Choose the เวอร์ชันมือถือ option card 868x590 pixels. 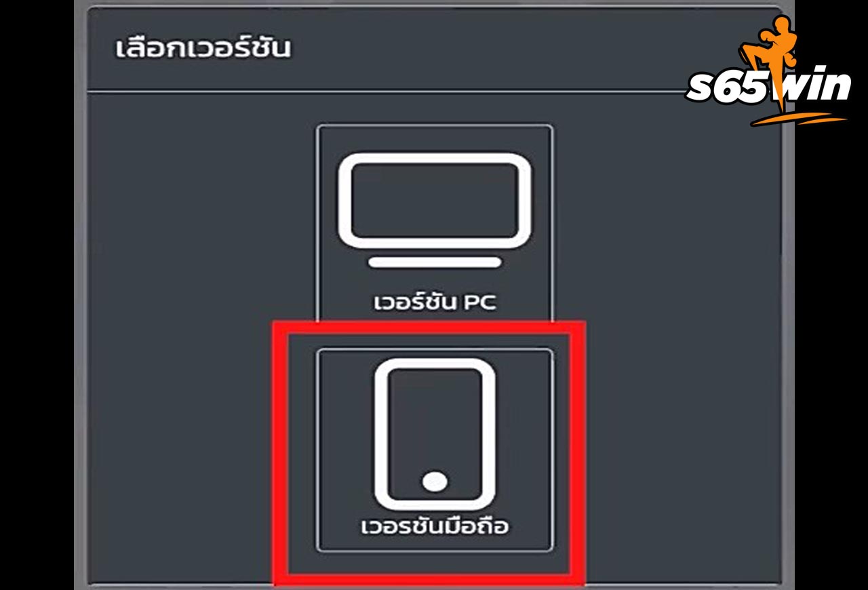click(434, 450)
